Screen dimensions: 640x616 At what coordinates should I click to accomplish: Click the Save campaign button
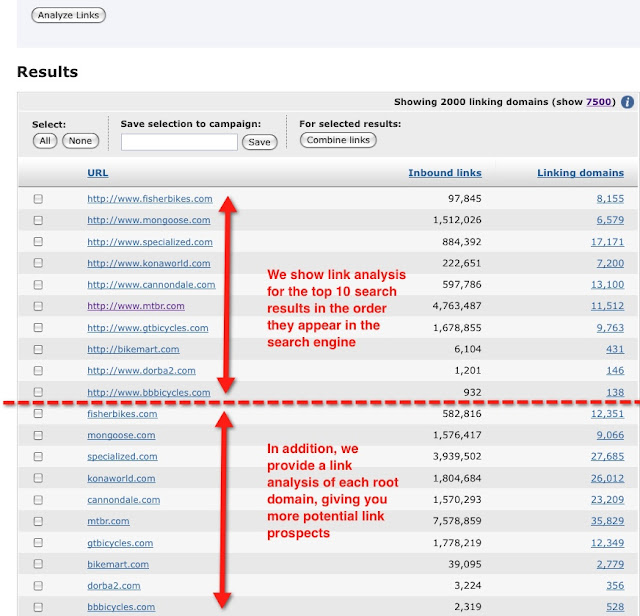(259, 142)
